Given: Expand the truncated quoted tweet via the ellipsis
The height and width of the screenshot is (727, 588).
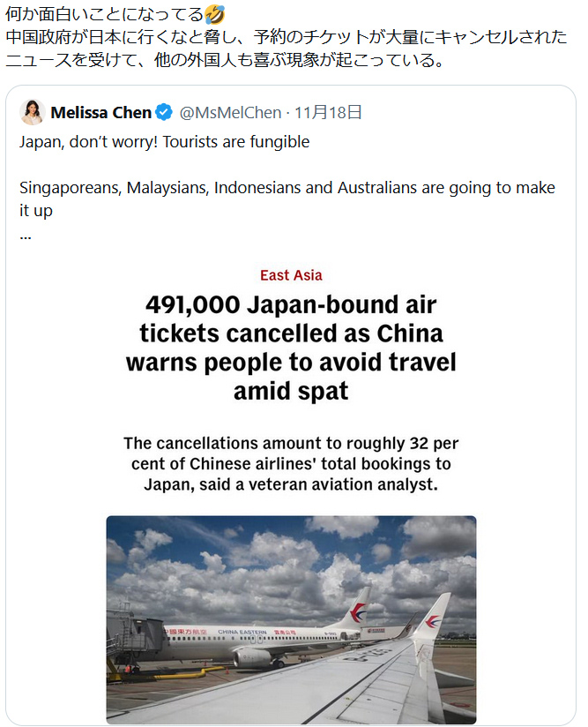Looking at the screenshot, I should [25, 236].
